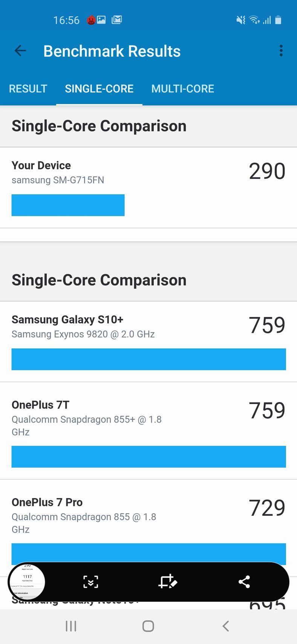
Task: Open the three-dot overflow menu
Action: tap(281, 51)
